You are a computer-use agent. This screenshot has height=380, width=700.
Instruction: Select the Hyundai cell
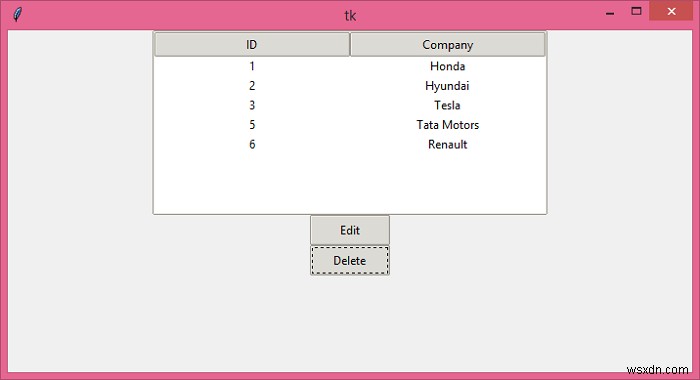pyautogui.click(x=448, y=86)
